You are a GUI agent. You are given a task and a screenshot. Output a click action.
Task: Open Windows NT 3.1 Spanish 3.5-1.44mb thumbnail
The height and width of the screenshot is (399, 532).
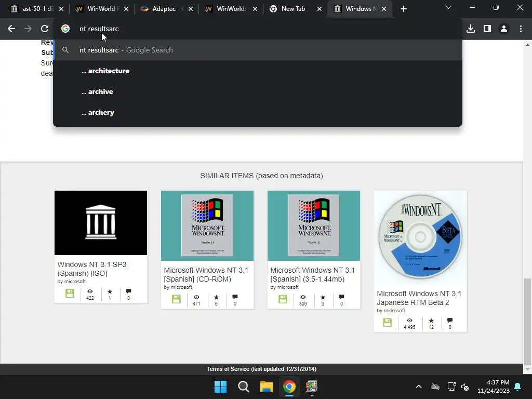pyautogui.click(x=314, y=225)
